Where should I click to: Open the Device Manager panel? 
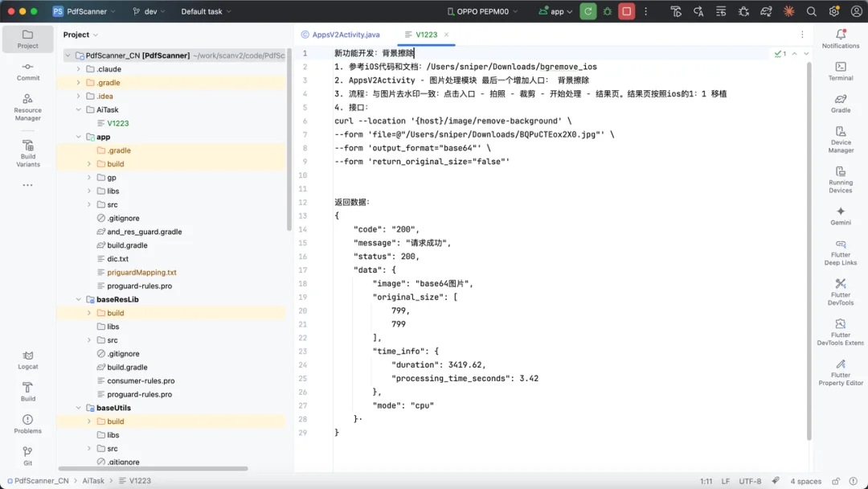tap(841, 139)
